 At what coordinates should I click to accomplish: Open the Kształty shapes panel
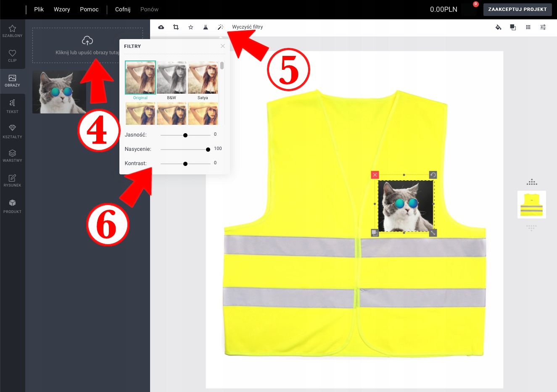[x=12, y=131]
